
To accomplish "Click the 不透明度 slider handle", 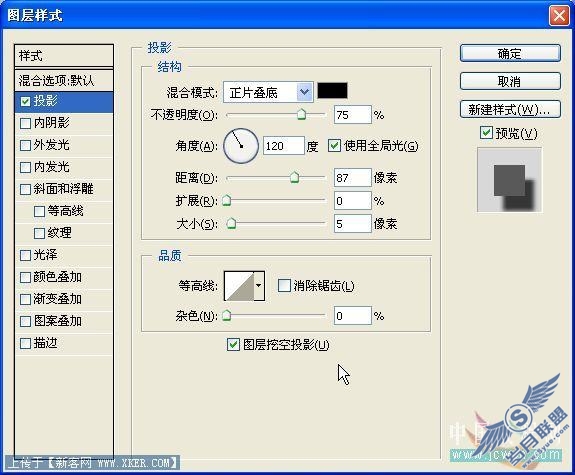I will point(301,114).
